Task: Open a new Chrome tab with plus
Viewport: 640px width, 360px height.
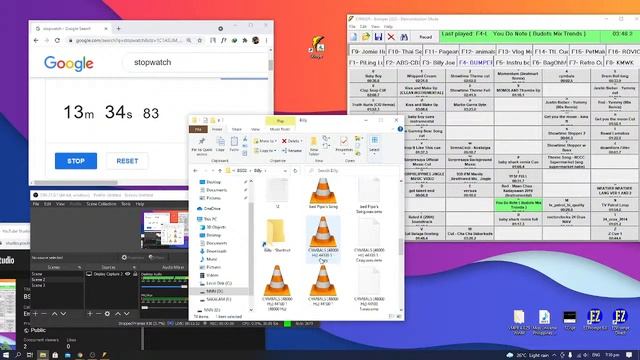Action: [x=118, y=29]
